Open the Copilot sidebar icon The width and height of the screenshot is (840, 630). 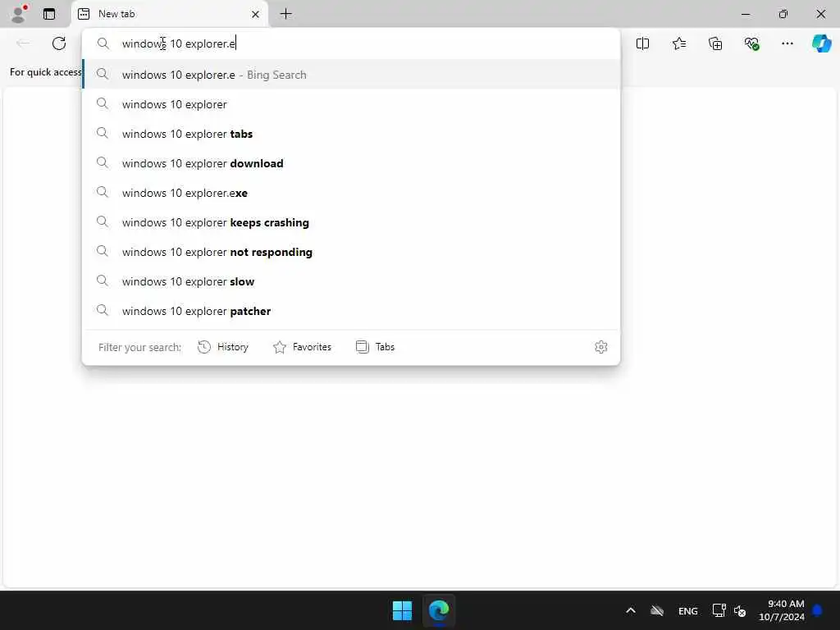pos(821,43)
